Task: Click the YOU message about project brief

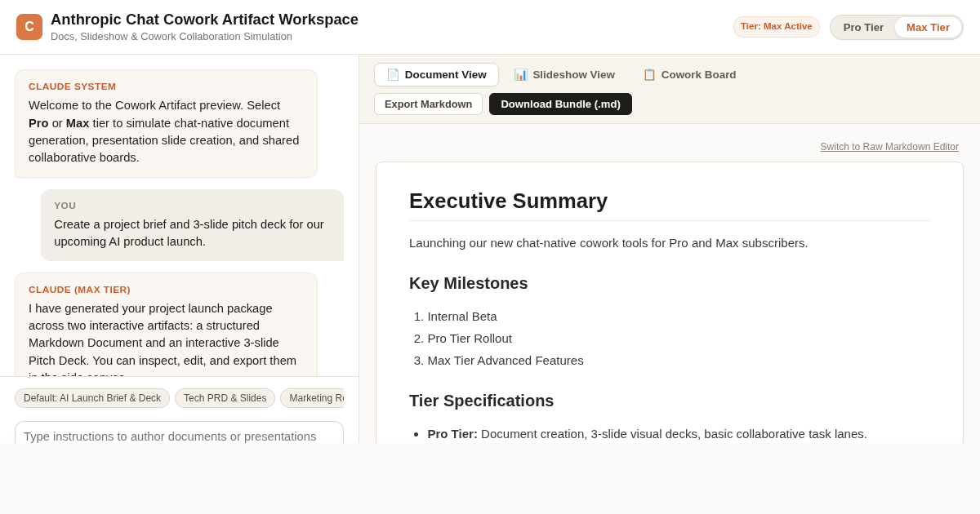Action: [x=192, y=225]
